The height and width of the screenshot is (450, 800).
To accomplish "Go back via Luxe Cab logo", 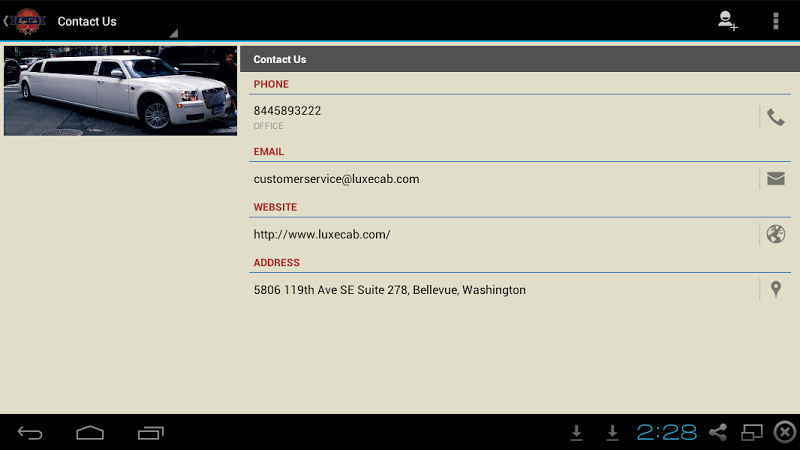I will 24,21.
